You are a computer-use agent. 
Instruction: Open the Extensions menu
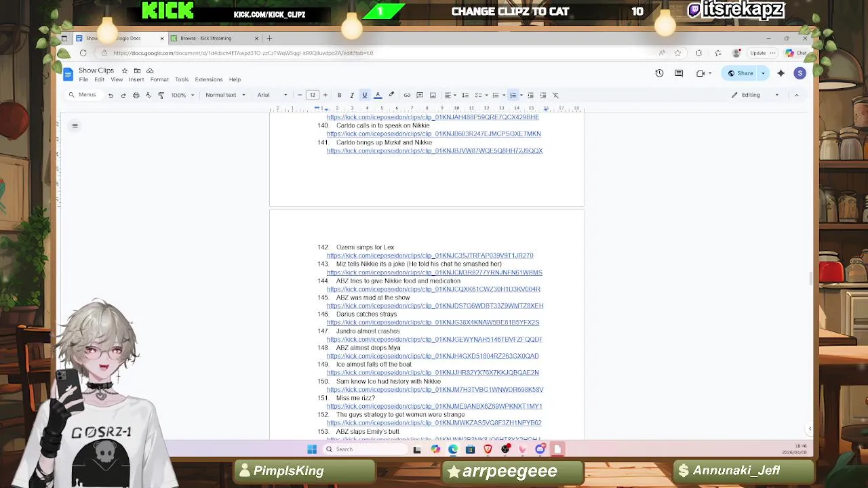[x=209, y=80]
